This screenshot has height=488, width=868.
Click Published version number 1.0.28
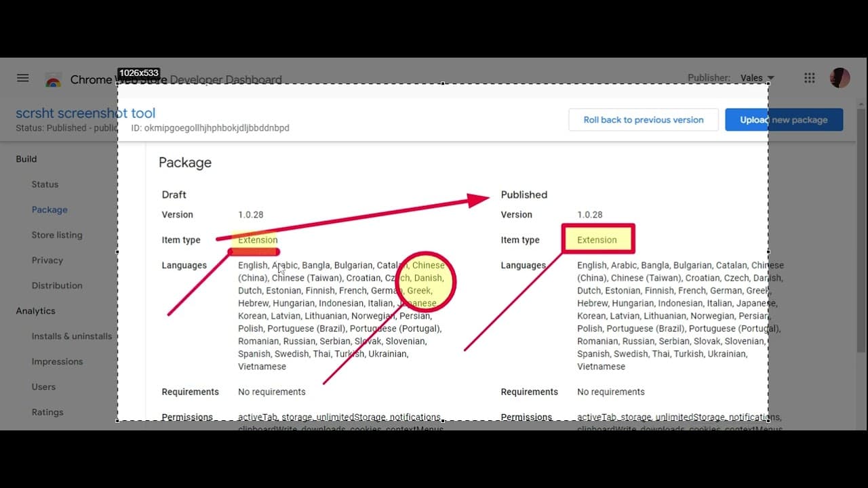click(590, 214)
